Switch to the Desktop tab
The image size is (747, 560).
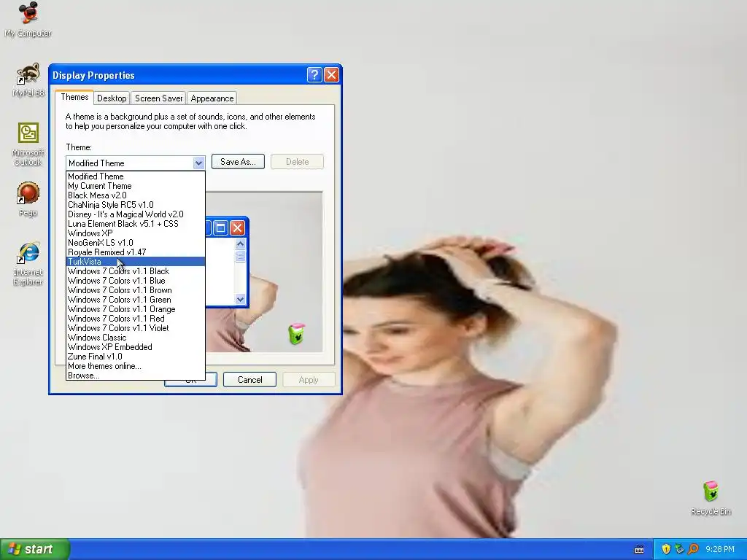coord(112,98)
